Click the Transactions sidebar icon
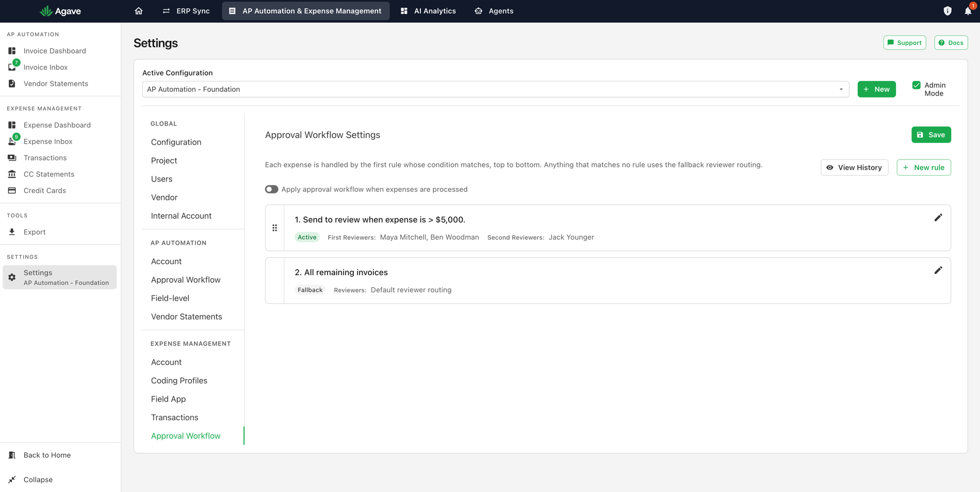This screenshot has height=492, width=980. 12,158
